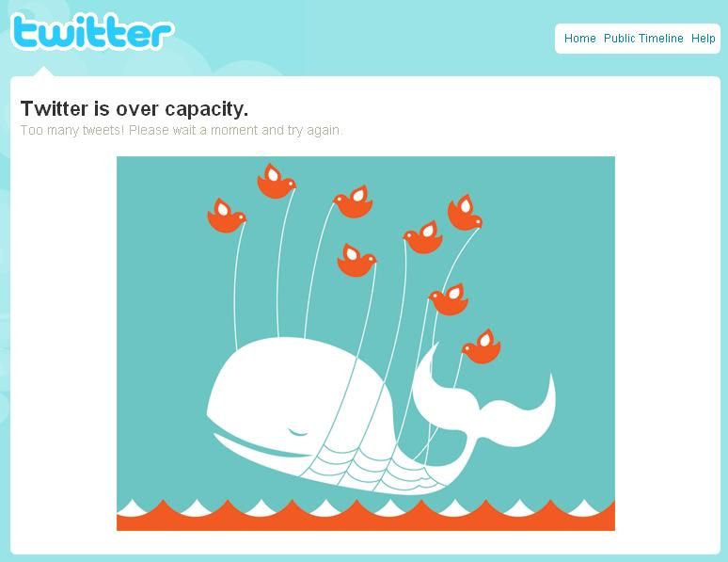Screen dimensions: 728x562
Task: Select the leftmost orange bird
Action: click(226, 216)
